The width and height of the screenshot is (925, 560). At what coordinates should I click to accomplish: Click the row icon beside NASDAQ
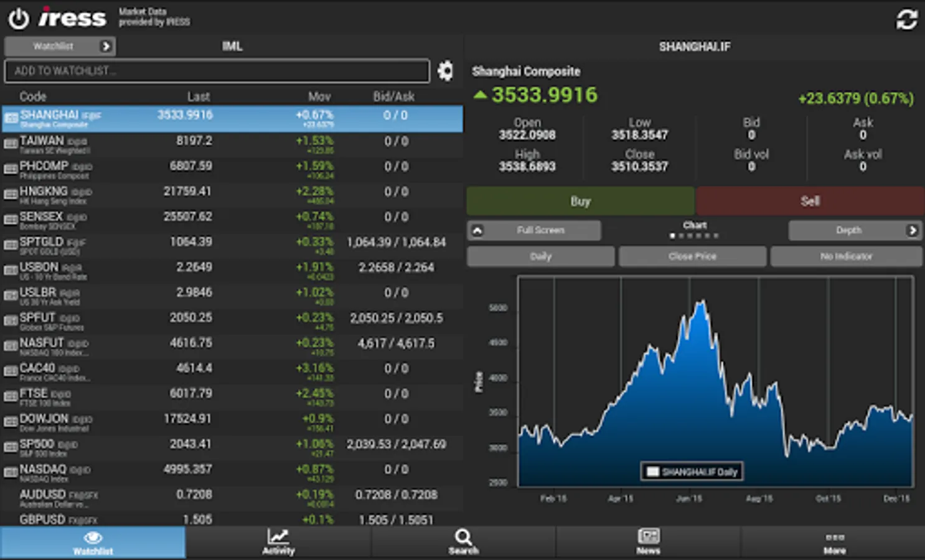pos(11,472)
